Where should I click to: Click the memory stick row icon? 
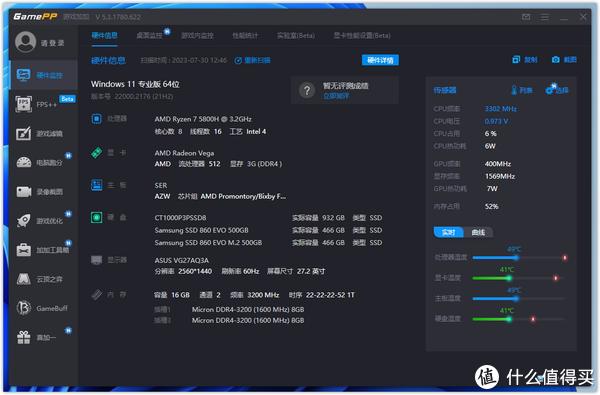click(96, 295)
